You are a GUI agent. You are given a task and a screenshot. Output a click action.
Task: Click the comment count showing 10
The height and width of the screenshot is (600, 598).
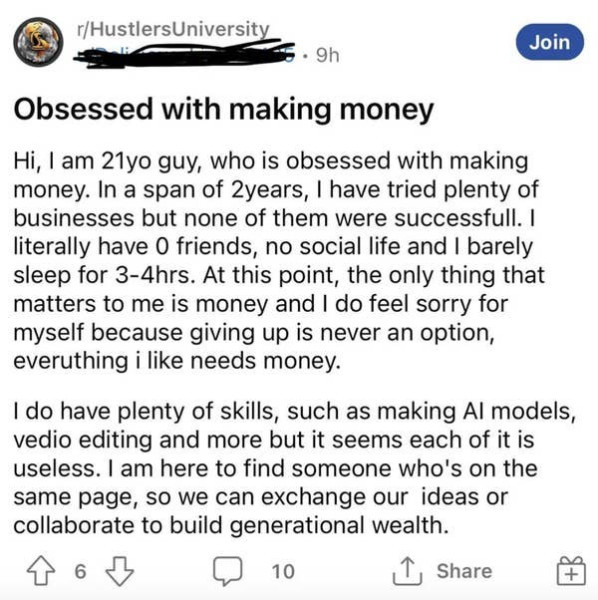(x=283, y=572)
